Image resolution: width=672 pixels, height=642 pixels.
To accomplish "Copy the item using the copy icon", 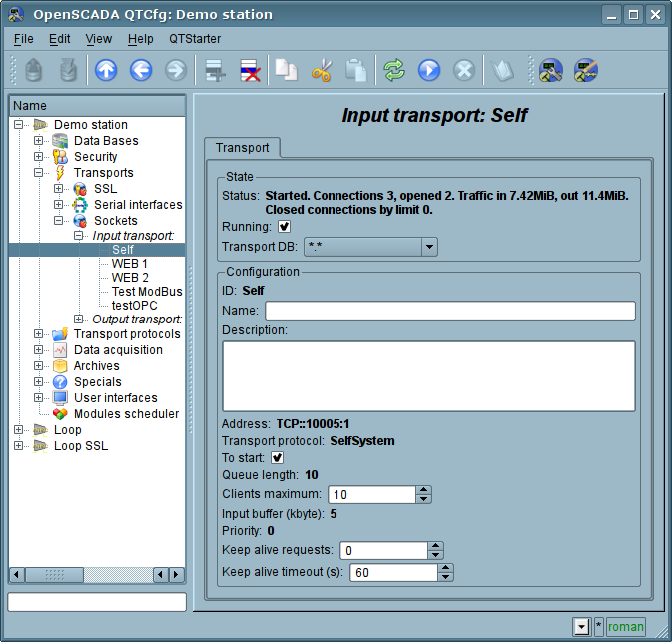I will click(286, 70).
